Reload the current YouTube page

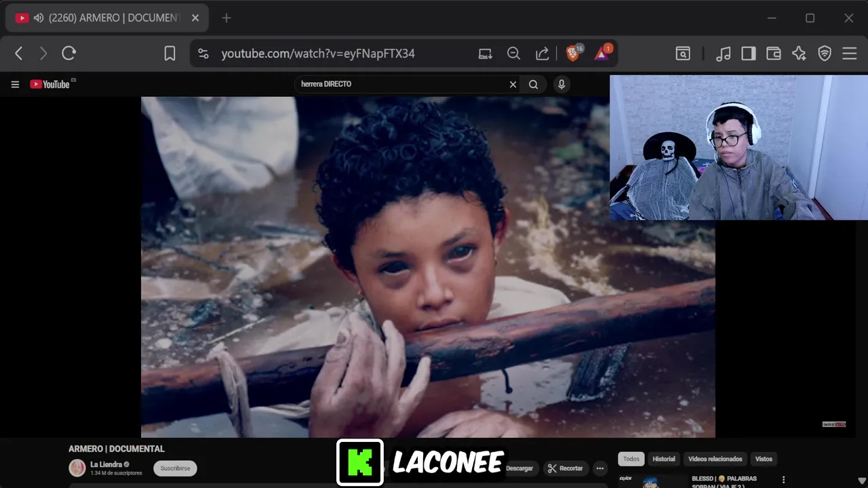click(x=68, y=54)
